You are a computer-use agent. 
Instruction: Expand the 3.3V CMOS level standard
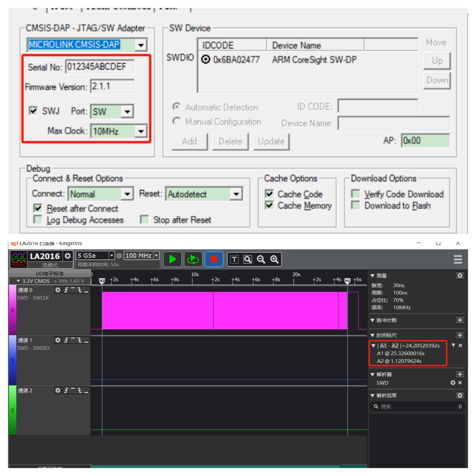click(x=18, y=281)
